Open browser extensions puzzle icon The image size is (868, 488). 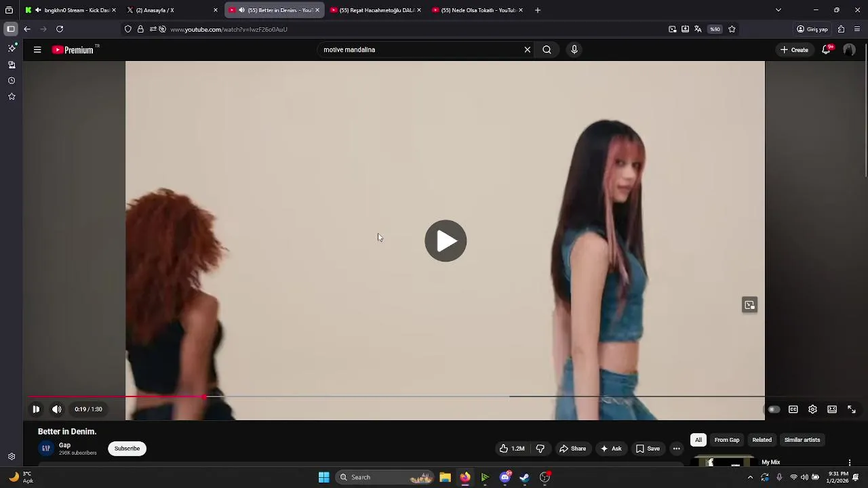(841, 29)
